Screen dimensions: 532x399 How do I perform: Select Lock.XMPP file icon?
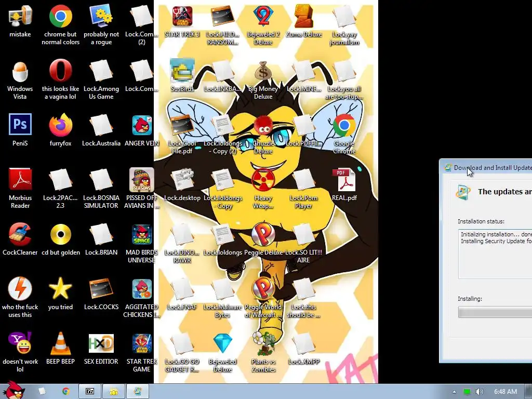click(x=303, y=343)
